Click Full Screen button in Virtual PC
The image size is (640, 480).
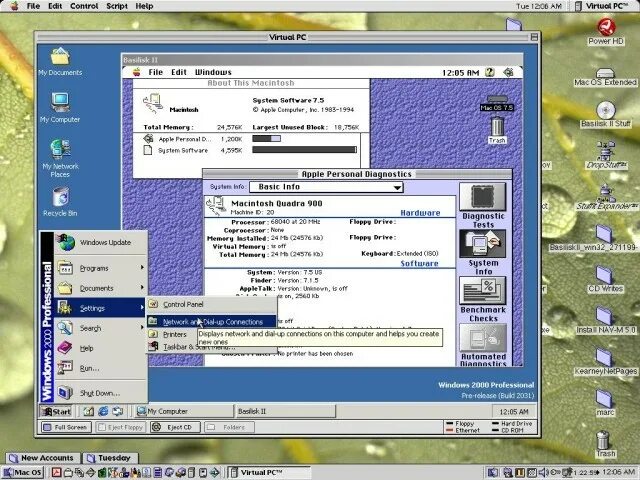66,427
